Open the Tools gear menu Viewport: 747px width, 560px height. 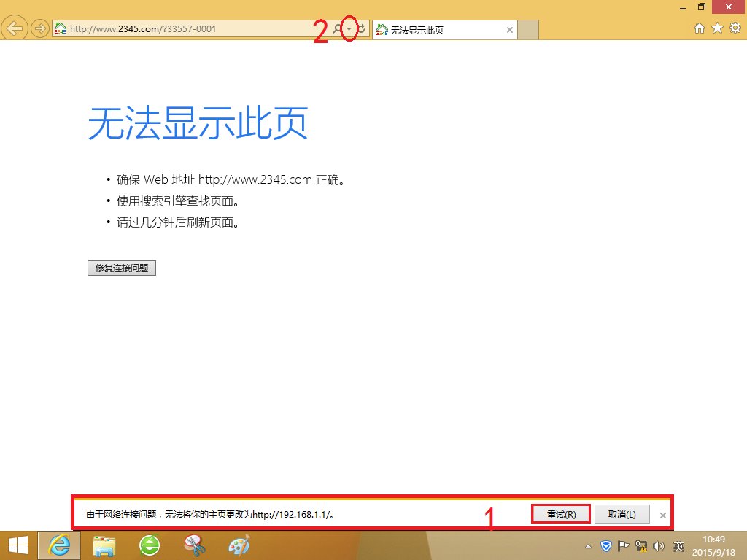tap(734, 28)
